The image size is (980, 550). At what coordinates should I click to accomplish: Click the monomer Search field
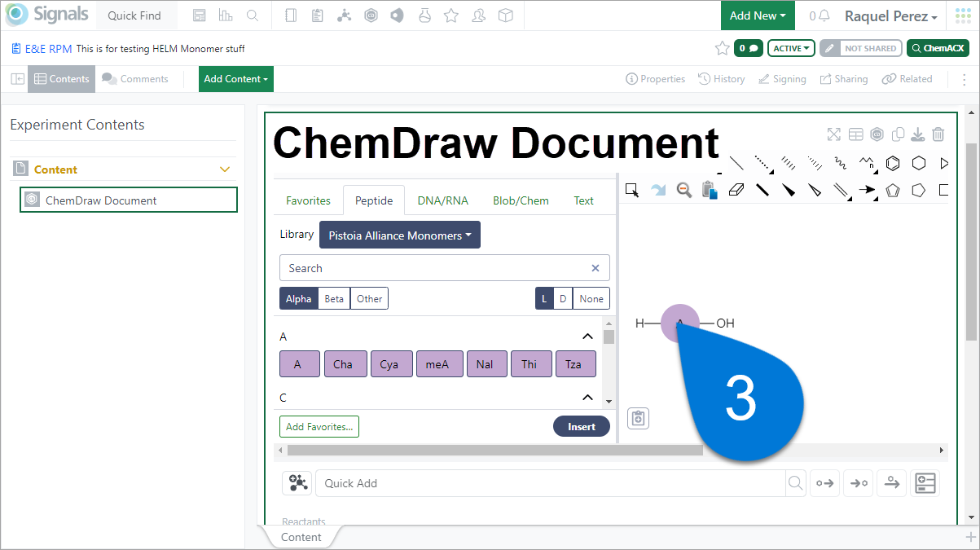point(444,268)
